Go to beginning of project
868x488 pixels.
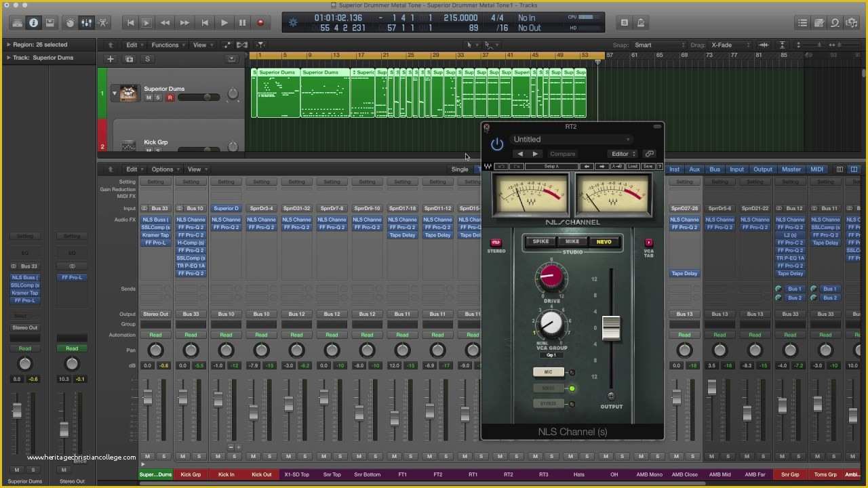pos(130,23)
